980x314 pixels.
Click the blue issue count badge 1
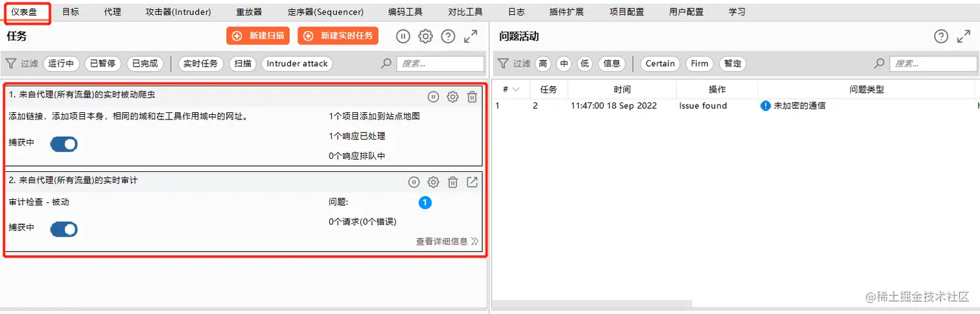click(x=425, y=203)
